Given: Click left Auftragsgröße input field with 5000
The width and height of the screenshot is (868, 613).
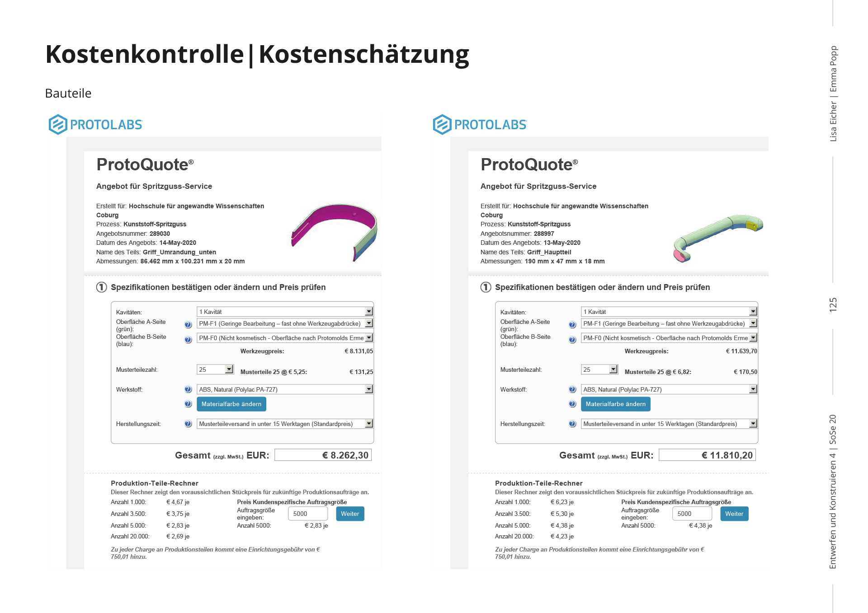Looking at the screenshot, I should 308,514.
